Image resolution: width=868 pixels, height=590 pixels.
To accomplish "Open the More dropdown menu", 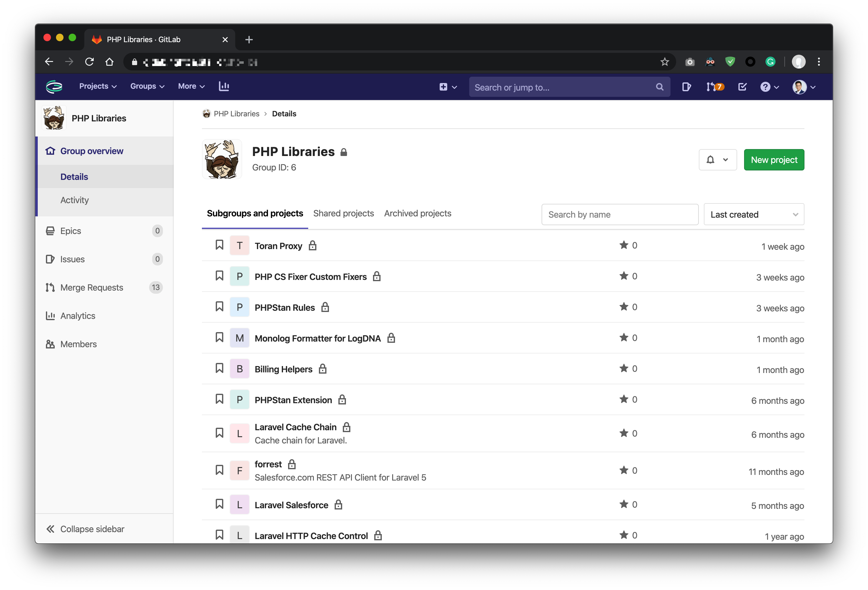I will [x=191, y=86].
